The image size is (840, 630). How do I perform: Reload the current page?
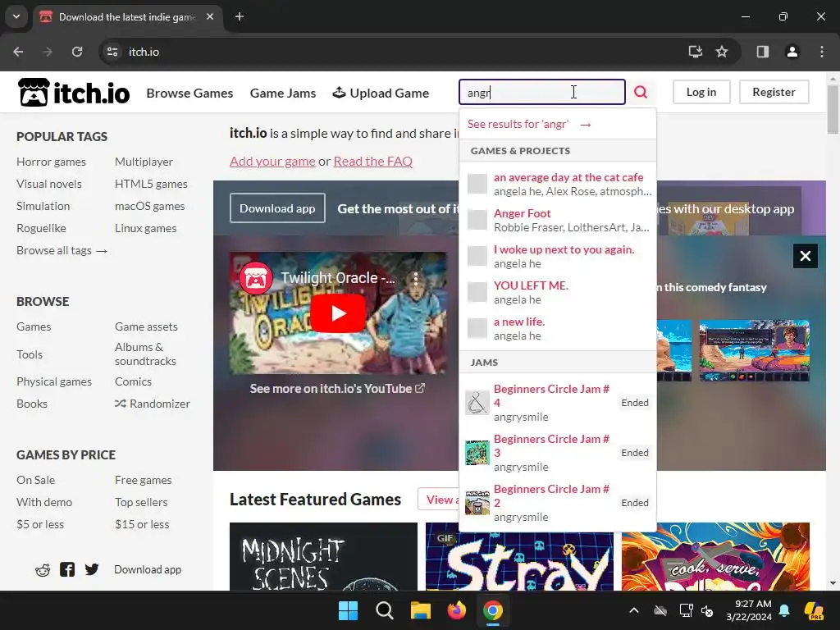(77, 52)
